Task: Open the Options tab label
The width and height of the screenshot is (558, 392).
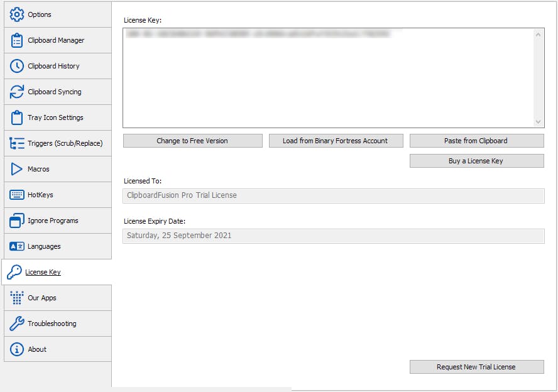Action: click(40, 14)
